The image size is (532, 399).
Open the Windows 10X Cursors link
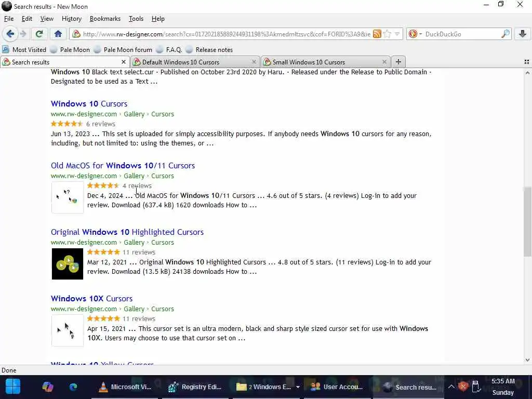91,298
